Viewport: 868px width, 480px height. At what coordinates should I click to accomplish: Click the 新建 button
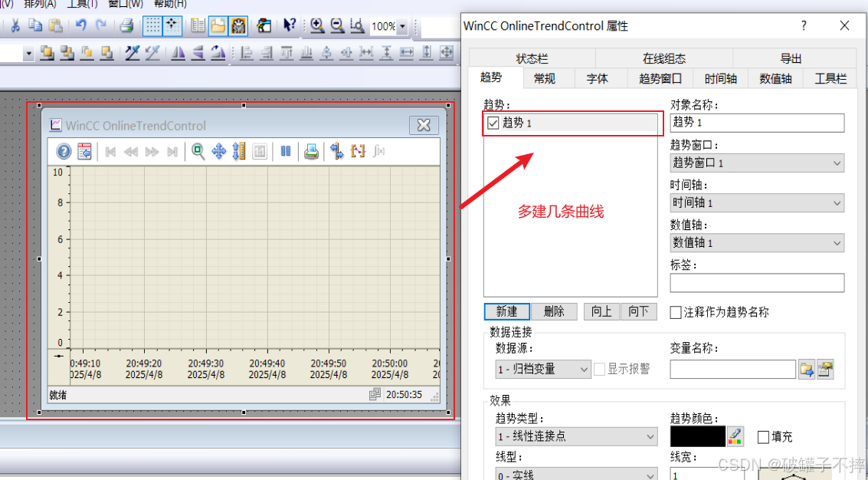tap(507, 311)
